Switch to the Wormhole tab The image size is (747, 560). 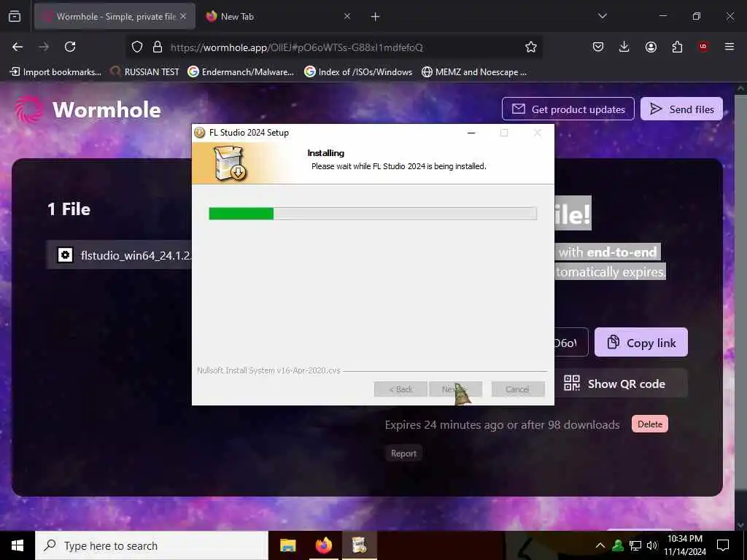tap(115, 16)
